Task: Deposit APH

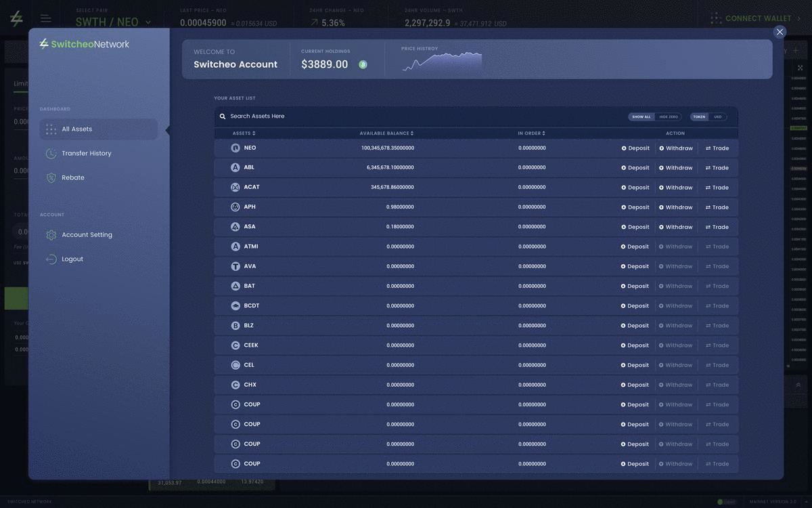Action: pos(635,207)
